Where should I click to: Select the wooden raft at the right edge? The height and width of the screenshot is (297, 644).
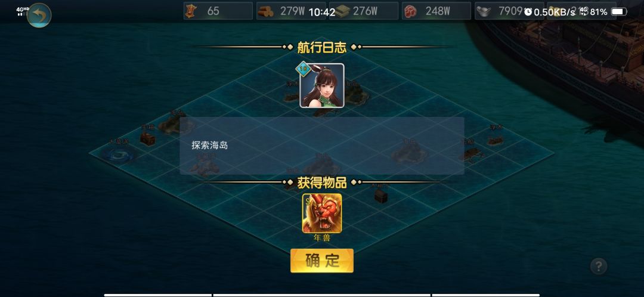coord(496,140)
